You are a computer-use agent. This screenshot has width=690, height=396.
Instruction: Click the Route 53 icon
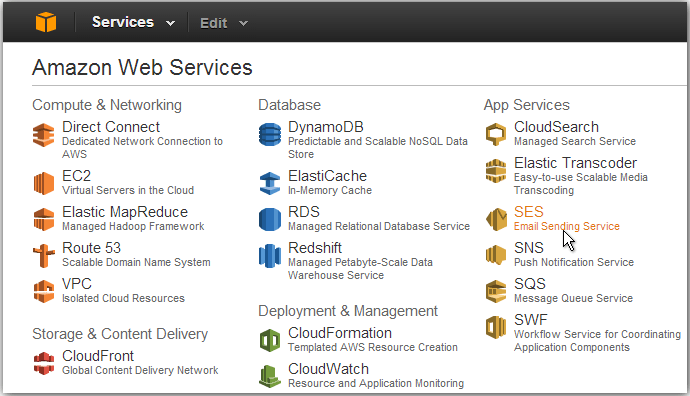[44, 255]
